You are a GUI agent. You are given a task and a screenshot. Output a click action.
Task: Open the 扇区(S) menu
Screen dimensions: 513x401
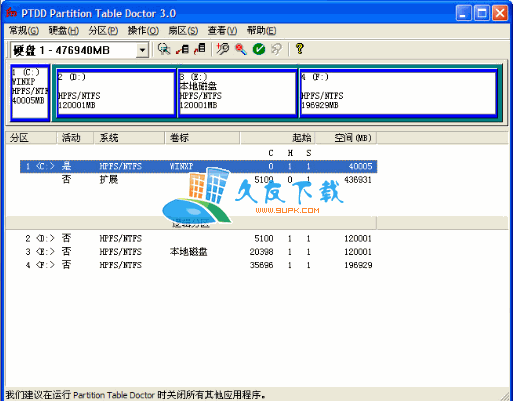[183, 31]
